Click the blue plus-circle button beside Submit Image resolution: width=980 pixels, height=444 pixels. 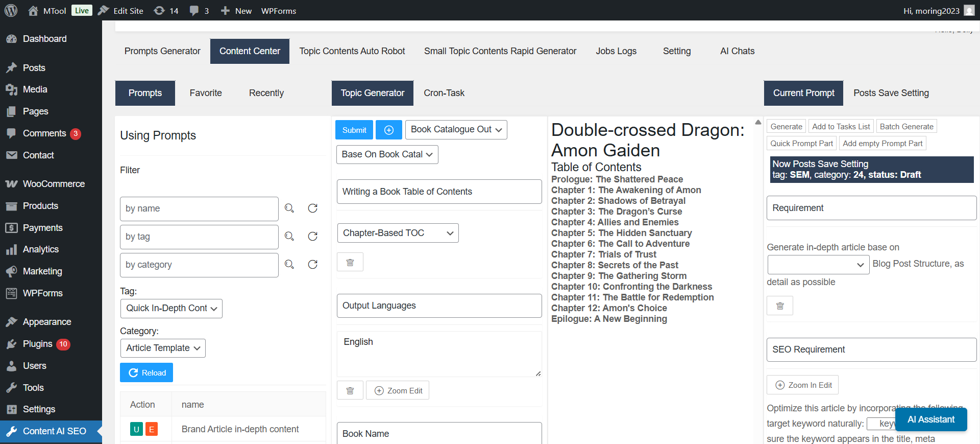(x=389, y=130)
